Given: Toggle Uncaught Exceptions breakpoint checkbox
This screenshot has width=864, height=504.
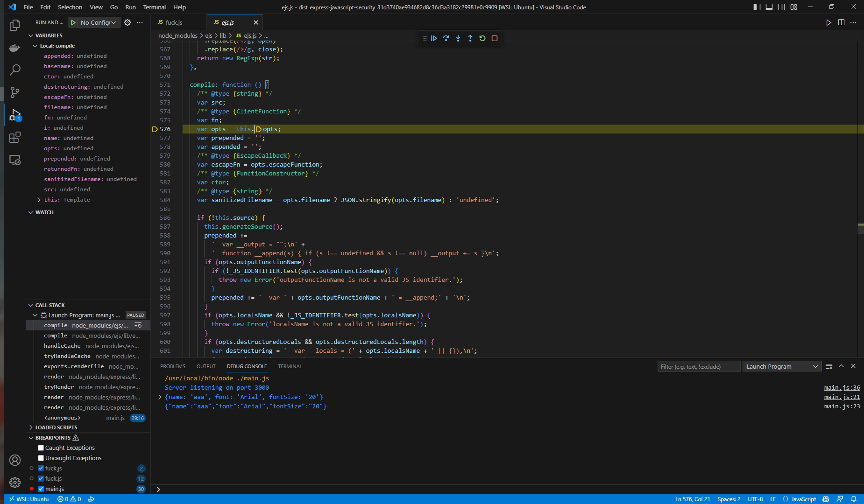Looking at the screenshot, I should [41, 458].
